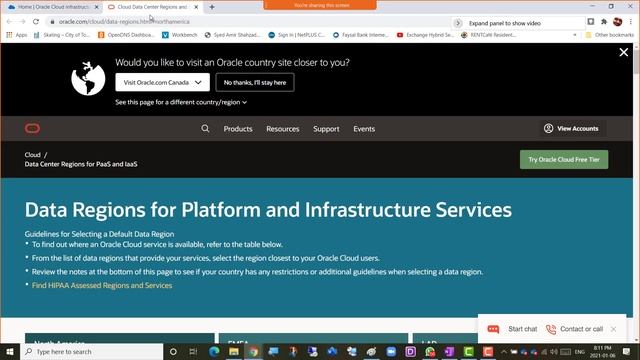This screenshot has width=640, height=360.
Task: Open the Apps bookmark shortcut
Action: pyautogui.click(x=17, y=35)
